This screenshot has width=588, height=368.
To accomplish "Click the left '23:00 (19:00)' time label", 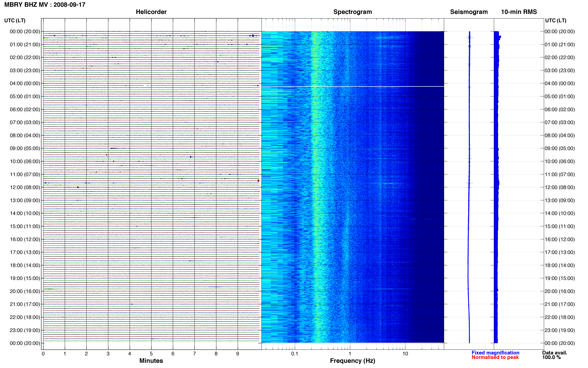I will tap(25, 330).
